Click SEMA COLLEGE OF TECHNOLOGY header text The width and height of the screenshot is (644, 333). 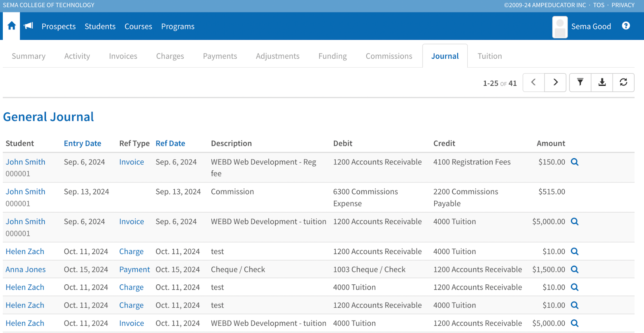pos(49,5)
